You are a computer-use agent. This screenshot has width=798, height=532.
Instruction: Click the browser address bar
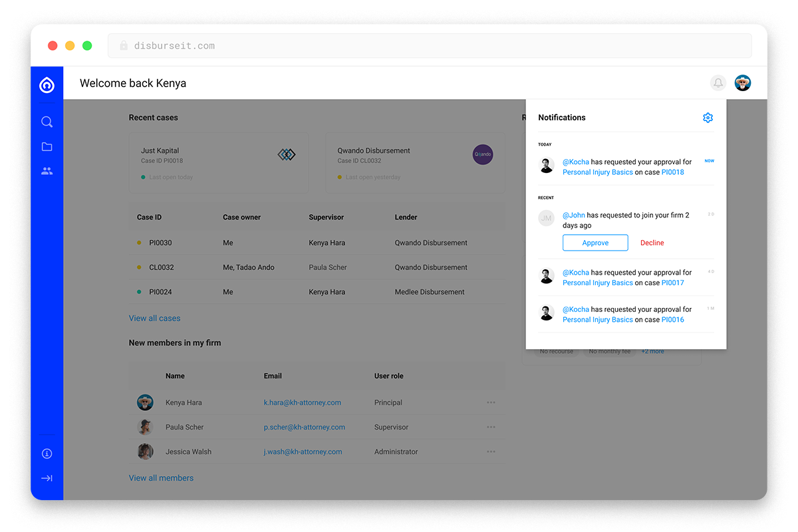click(x=429, y=46)
